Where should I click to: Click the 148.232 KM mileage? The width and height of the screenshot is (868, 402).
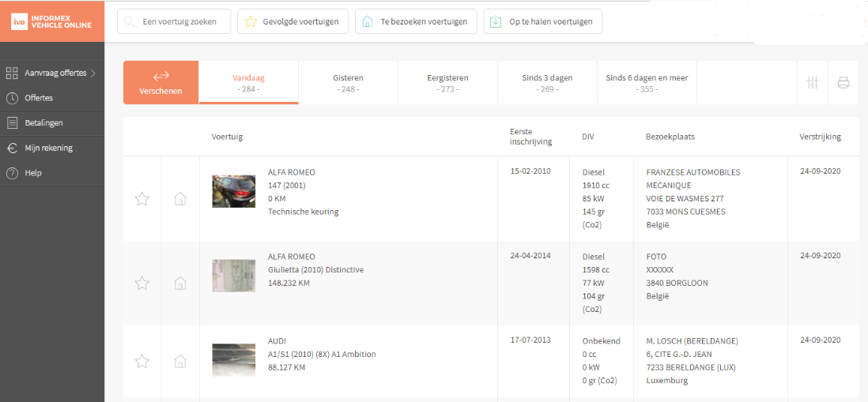(x=289, y=283)
